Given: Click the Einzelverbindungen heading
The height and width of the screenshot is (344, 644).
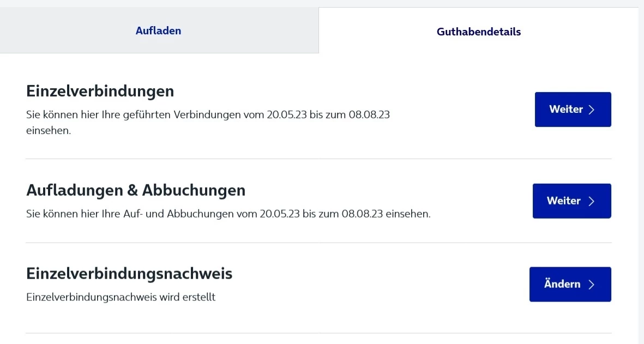Looking at the screenshot, I should (x=100, y=91).
